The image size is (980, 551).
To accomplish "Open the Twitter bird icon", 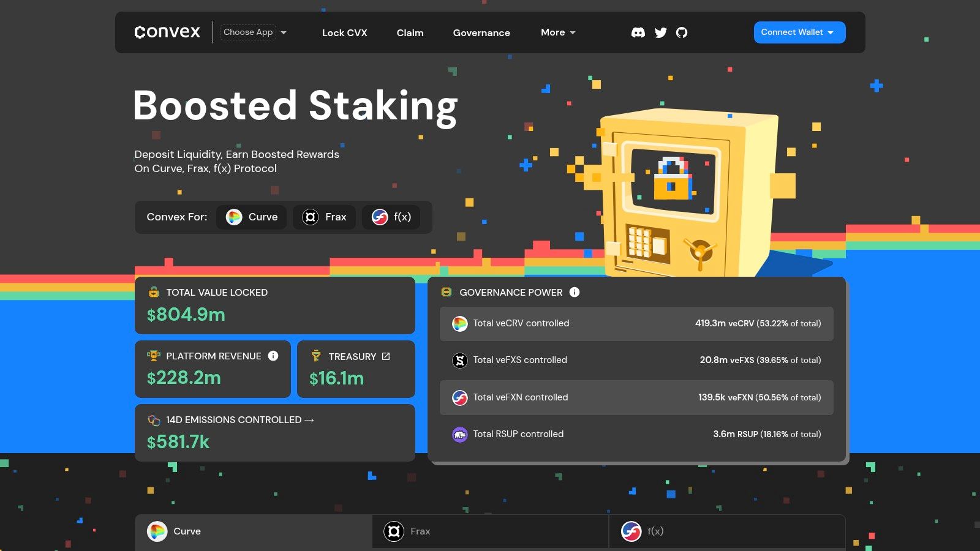I will [660, 32].
